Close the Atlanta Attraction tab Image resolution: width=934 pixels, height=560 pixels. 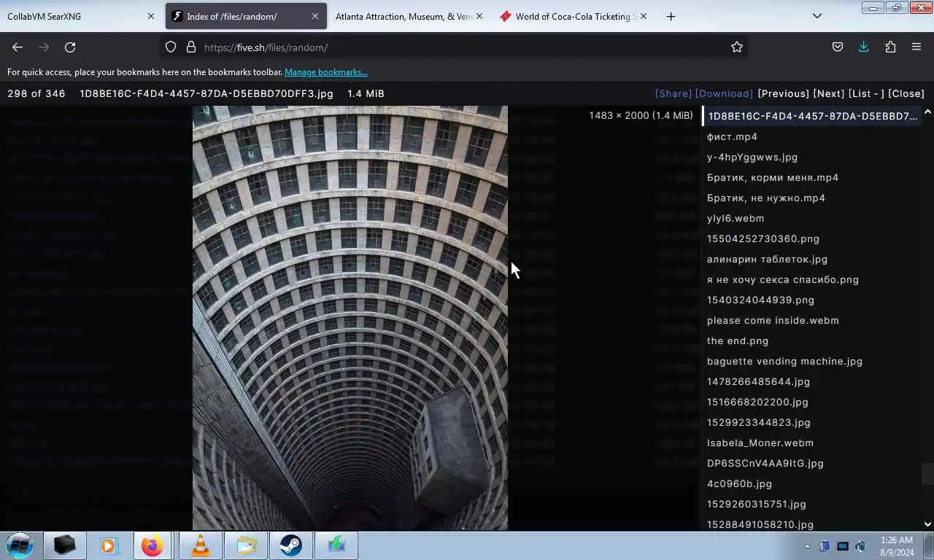point(479,16)
